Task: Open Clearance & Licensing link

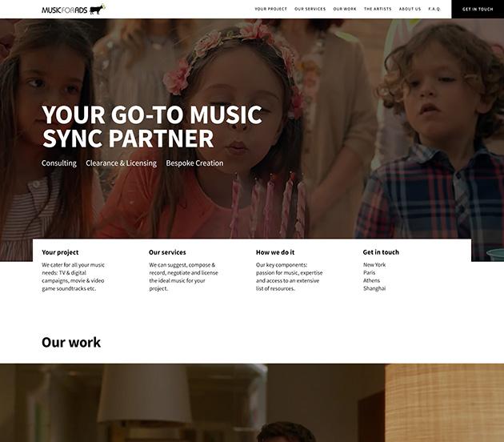Action: click(121, 163)
